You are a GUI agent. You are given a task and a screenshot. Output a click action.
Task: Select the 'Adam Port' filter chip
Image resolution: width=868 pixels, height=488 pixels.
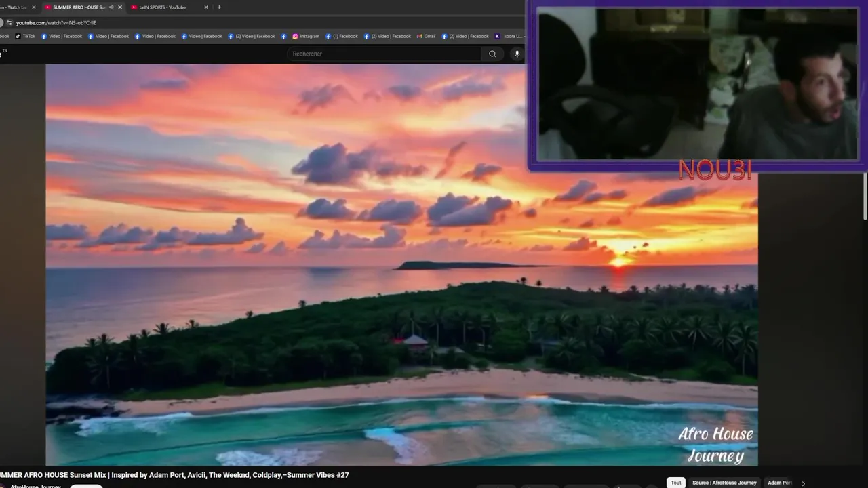(779, 483)
